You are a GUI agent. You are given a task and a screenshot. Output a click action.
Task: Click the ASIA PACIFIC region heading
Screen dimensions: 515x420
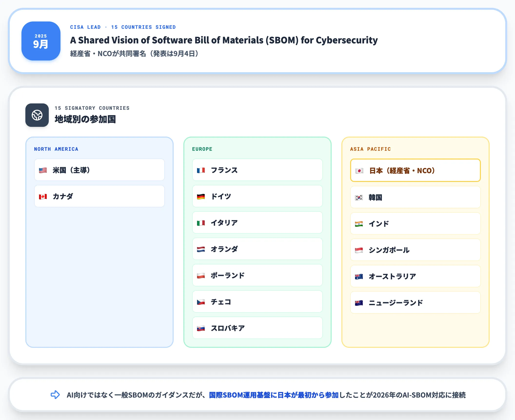[x=370, y=149]
